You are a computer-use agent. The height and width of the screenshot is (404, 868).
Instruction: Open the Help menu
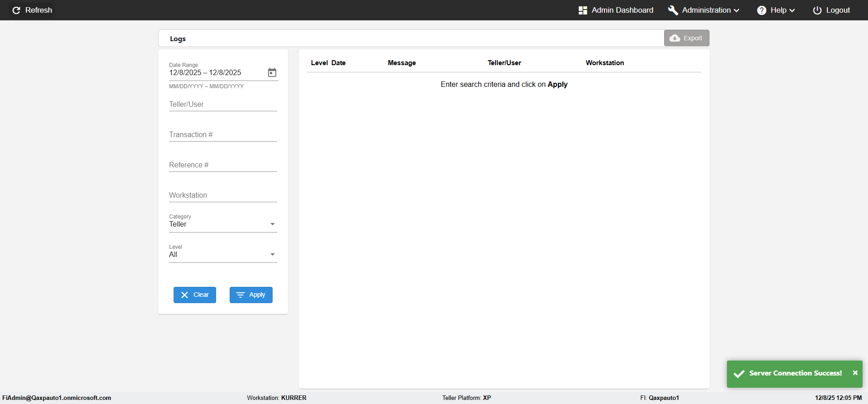point(776,10)
